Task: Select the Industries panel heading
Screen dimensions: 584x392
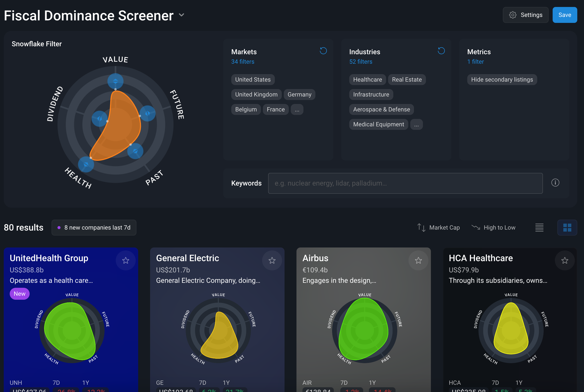Action: [x=364, y=52]
